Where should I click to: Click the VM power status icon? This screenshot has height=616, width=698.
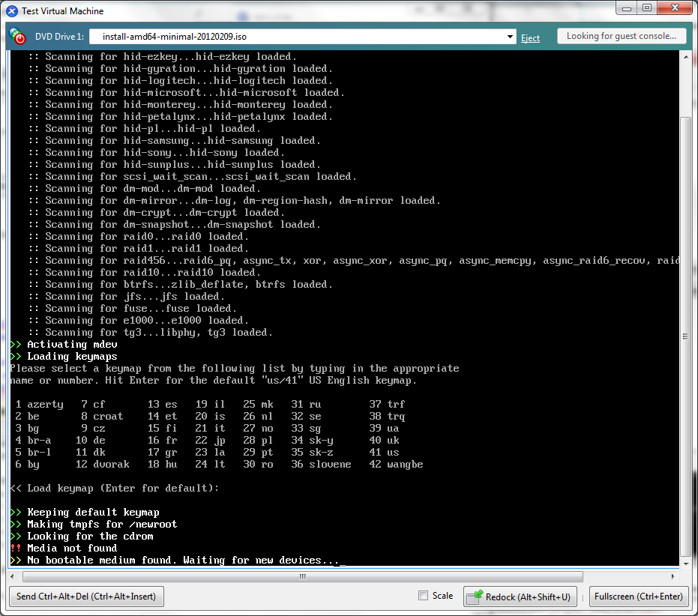17,37
